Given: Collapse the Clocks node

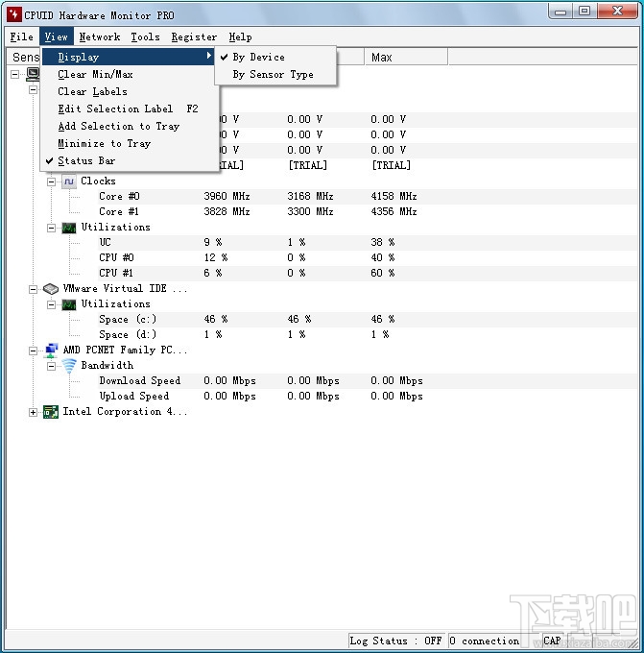Looking at the screenshot, I should point(51,181).
